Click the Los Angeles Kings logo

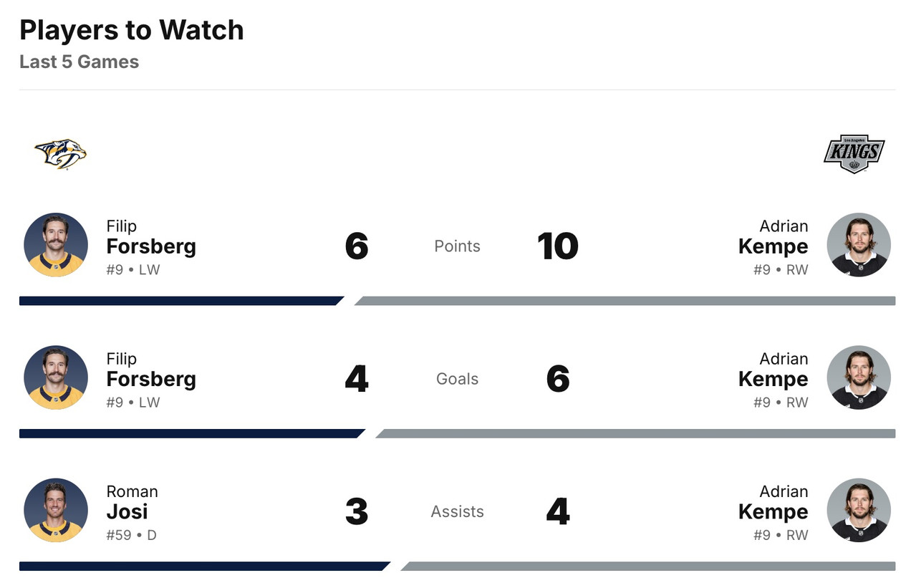point(854,153)
